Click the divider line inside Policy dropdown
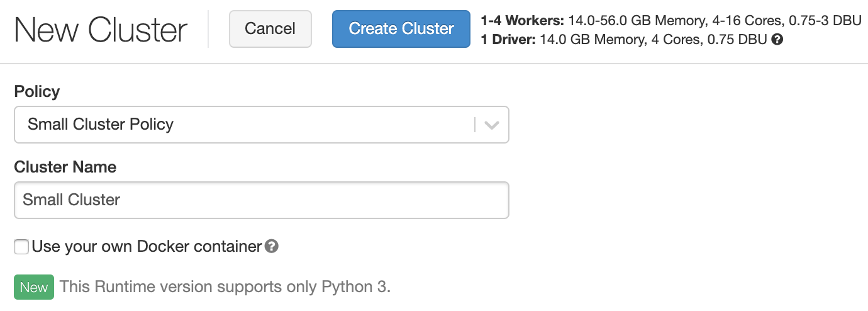Image resolution: width=868 pixels, height=311 pixels. (x=475, y=125)
